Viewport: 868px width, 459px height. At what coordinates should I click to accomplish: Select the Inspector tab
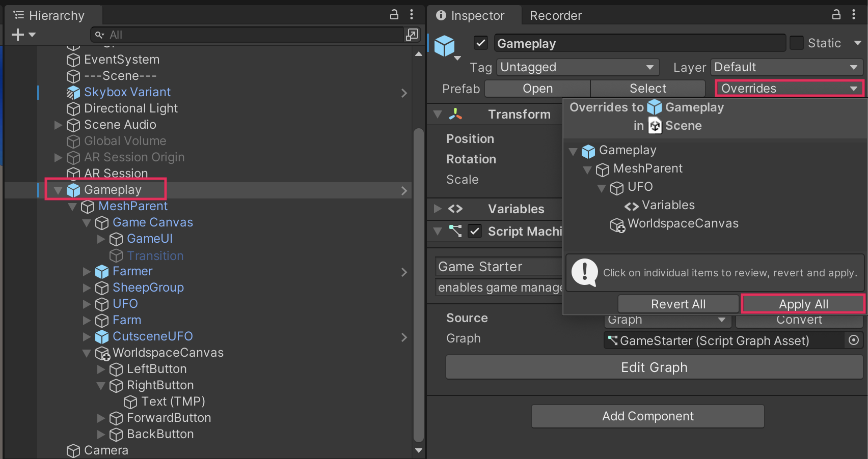[x=471, y=16]
